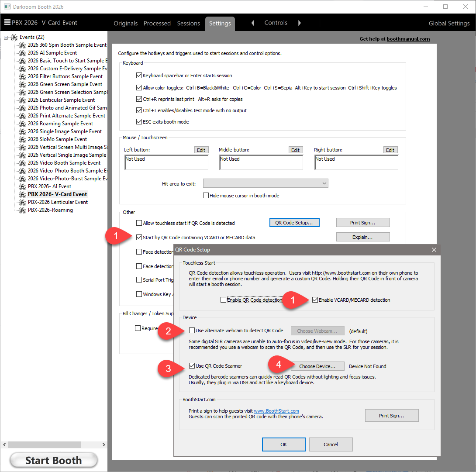Image resolution: width=476 pixels, height=472 pixels.
Task: Select PBX 2026- AI Event in tree
Action: pos(49,186)
